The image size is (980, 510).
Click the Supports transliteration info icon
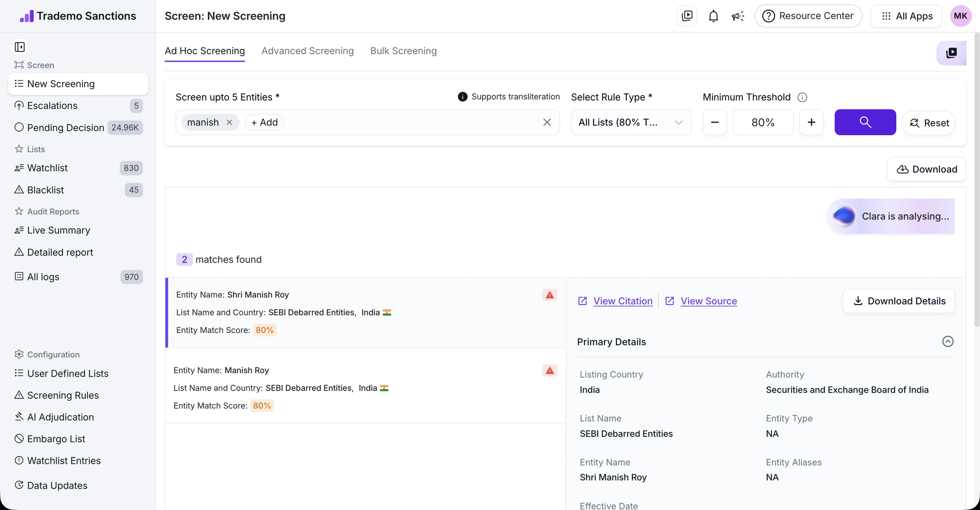(462, 97)
